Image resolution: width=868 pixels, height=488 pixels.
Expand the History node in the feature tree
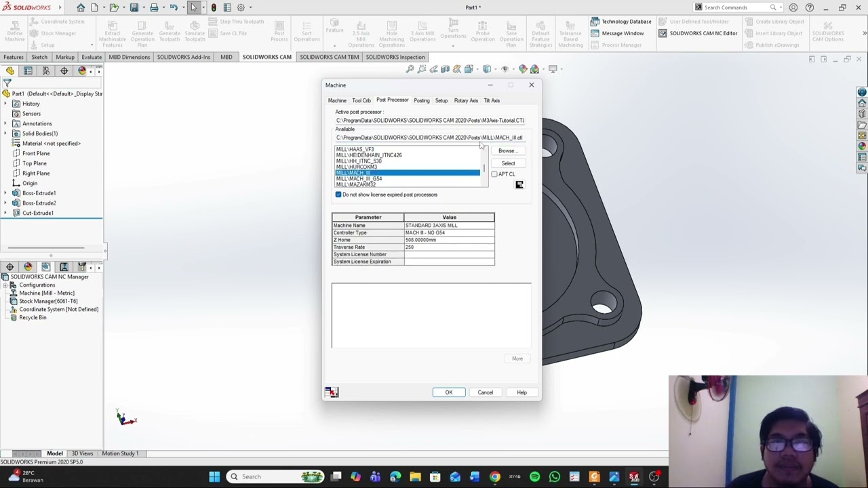pyautogui.click(x=6, y=104)
